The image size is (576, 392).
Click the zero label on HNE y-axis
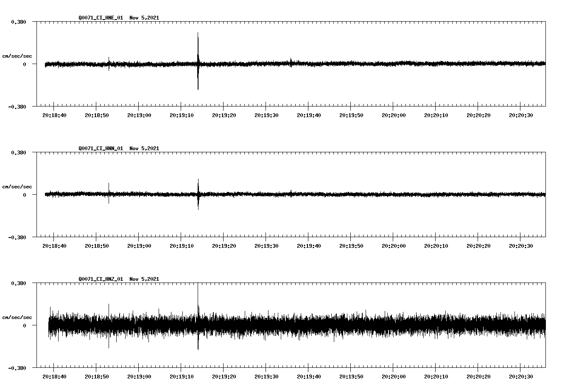[x=25, y=64]
